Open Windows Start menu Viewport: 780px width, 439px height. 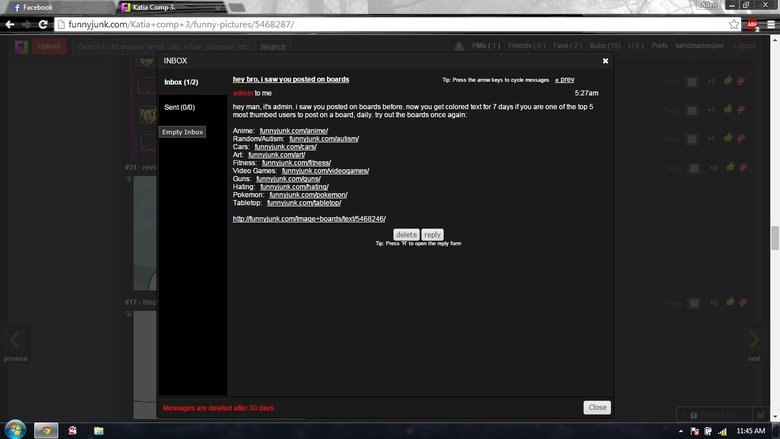(x=13, y=430)
